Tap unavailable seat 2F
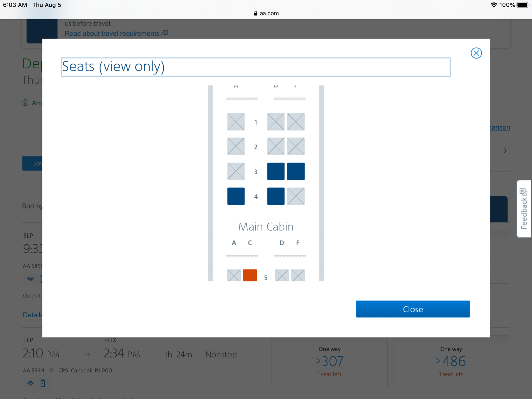532x399 pixels. 296,146
